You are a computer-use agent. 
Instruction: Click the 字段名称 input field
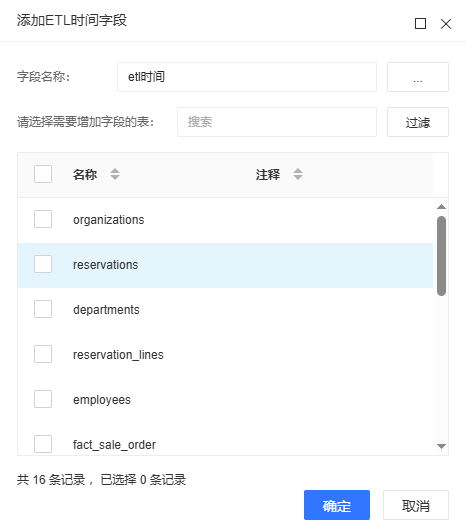click(x=247, y=77)
